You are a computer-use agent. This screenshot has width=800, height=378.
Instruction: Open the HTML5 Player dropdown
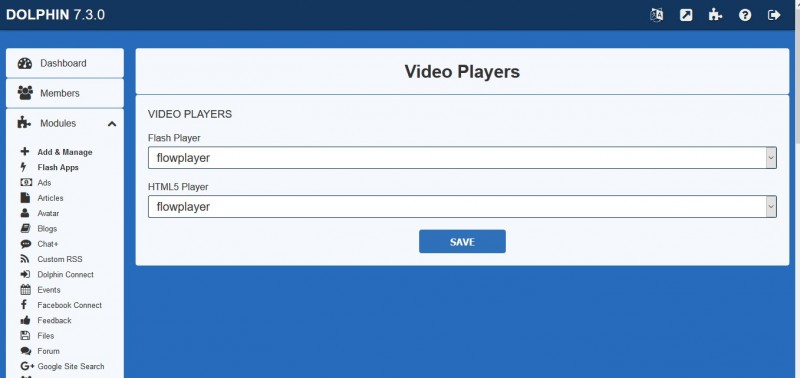click(462, 206)
